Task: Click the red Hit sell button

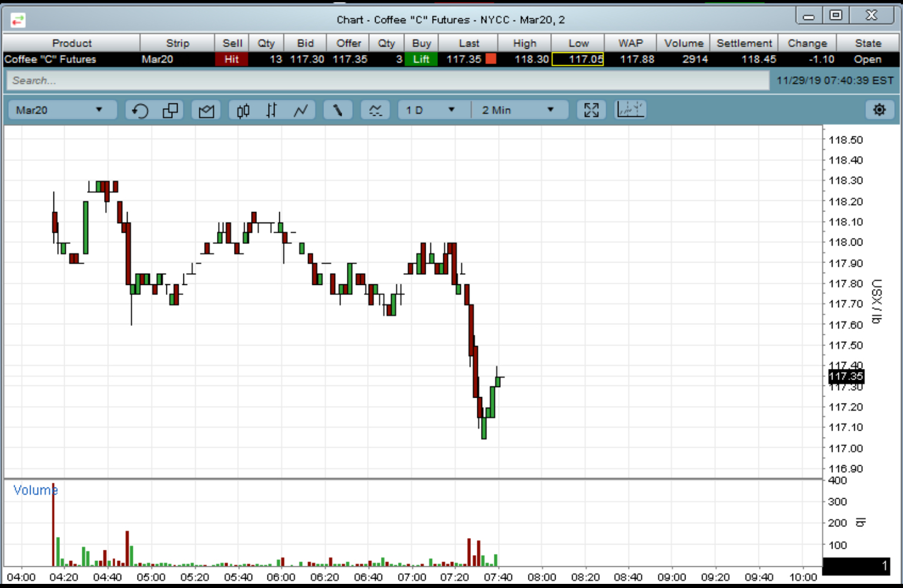Action: (232, 59)
